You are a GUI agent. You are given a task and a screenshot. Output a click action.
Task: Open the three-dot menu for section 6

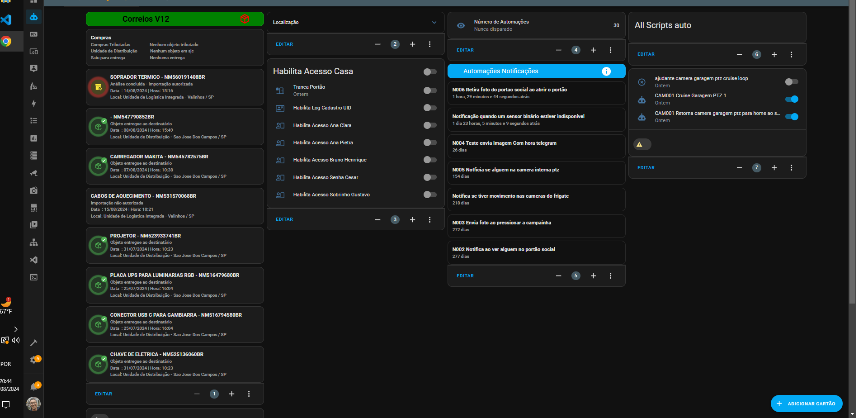[791, 55]
